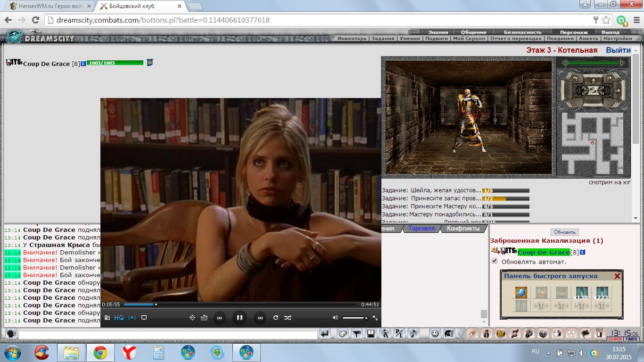Click the running figure icon in chat bar
The image size is (644, 362).
[x=385, y=334]
